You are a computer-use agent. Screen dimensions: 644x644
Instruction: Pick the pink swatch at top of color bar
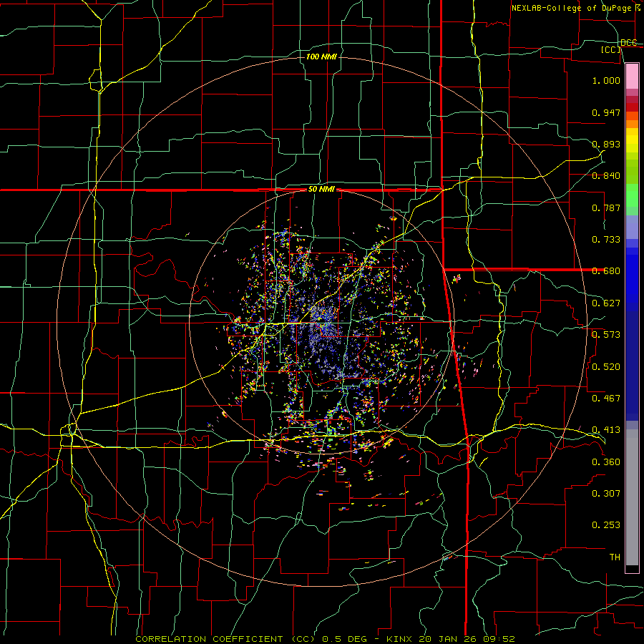[632, 76]
